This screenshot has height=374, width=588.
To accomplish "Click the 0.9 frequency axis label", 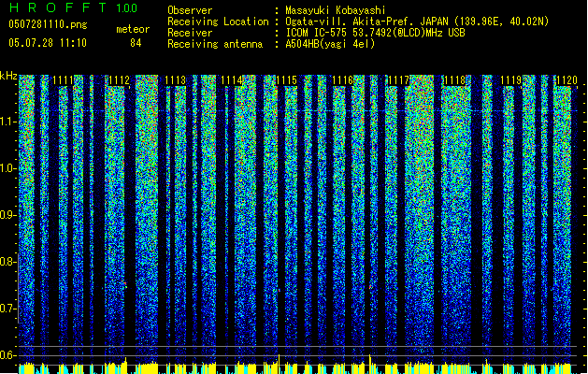I will point(7,215).
